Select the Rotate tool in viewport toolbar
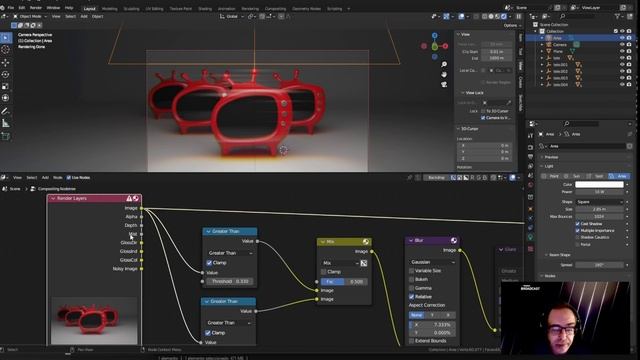The height and width of the screenshot is (360, 640). tap(6, 74)
